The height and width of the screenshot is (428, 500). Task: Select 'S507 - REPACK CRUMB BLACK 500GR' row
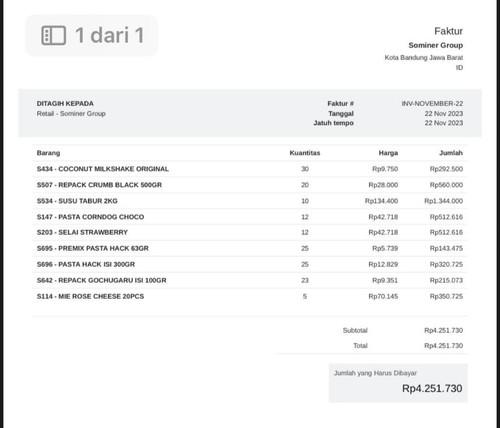[x=250, y=185]
